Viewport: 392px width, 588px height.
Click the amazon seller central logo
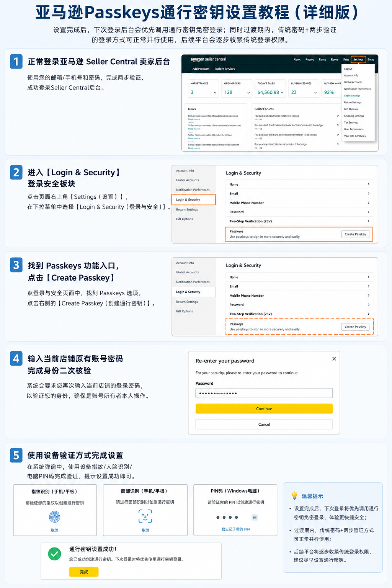[x=209, y=59]
